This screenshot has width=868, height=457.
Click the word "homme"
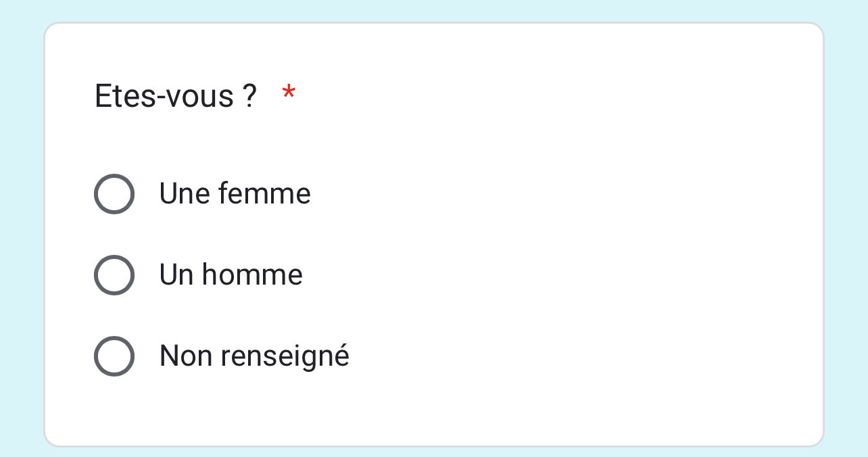pyautogui.click(x=252, y=275)
